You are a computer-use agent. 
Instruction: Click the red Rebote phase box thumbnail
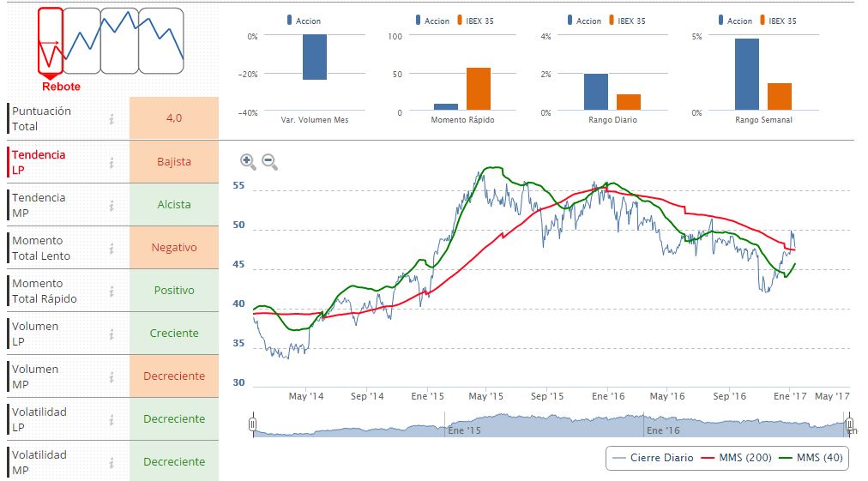click(51, 40)
